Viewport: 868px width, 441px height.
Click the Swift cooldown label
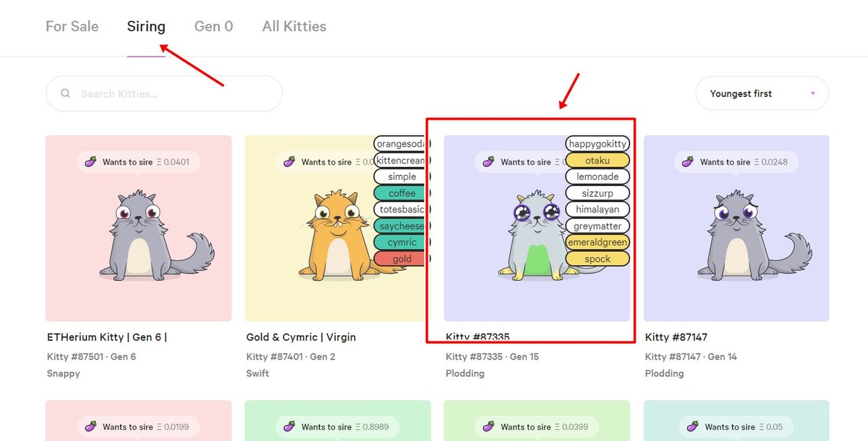pyautogui.click(x=258, y=373)
